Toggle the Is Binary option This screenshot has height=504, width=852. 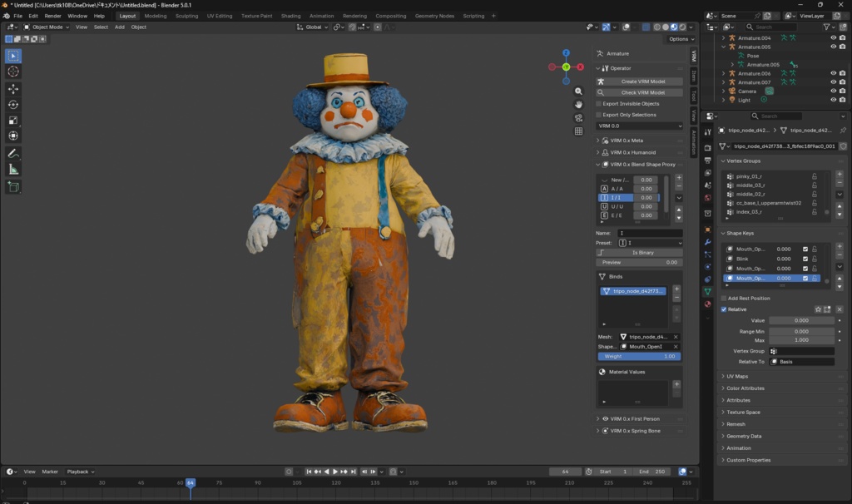click(x=639, y=253)
